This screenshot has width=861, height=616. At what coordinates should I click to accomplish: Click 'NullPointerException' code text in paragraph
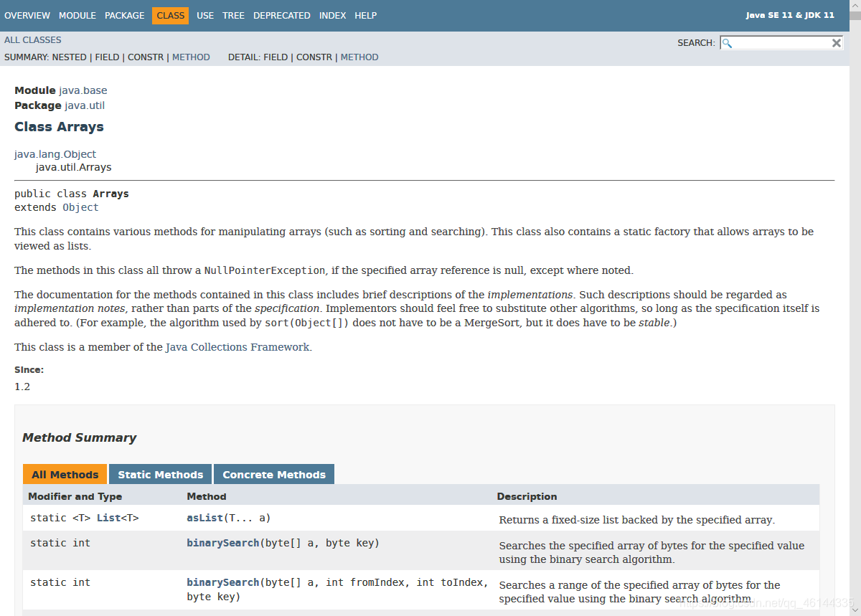tap(265, 270)
